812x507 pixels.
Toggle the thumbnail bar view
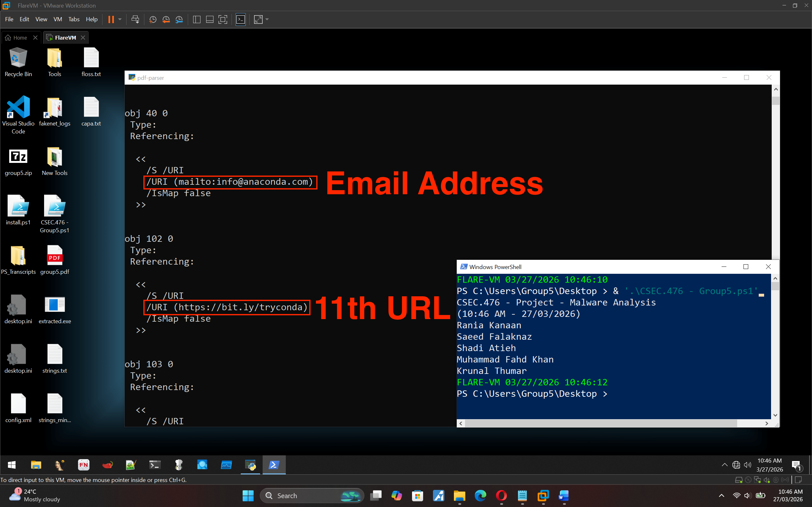210,19
